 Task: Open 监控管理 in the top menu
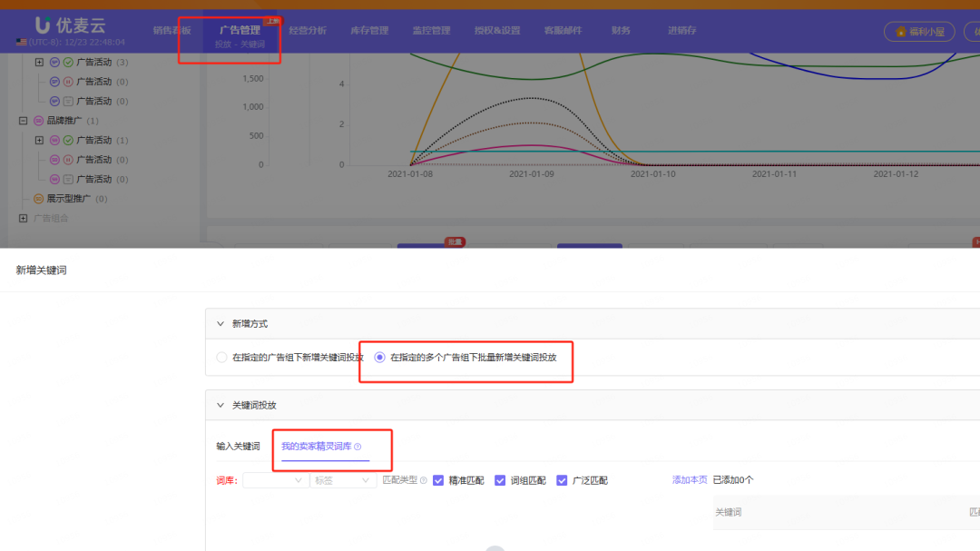click(431, 30)
